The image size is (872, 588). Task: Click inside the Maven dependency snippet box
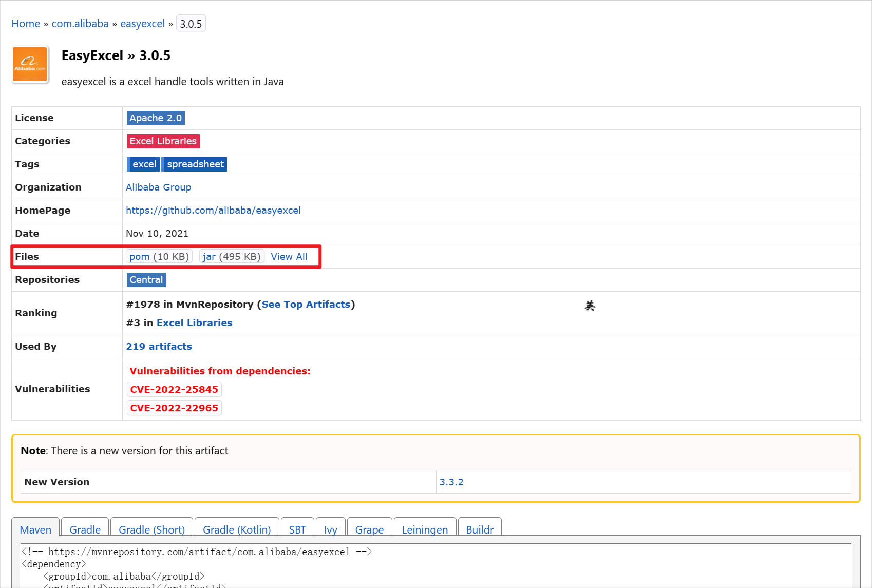pos(435,565)
